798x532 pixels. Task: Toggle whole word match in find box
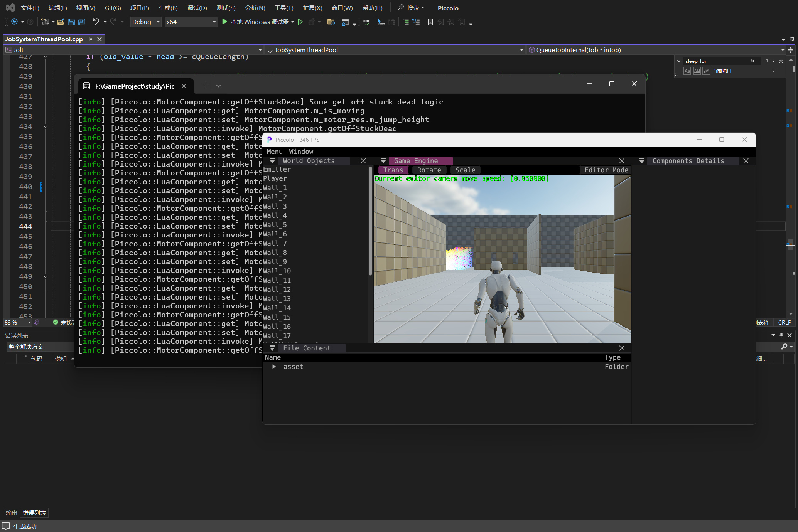(697, 71)
